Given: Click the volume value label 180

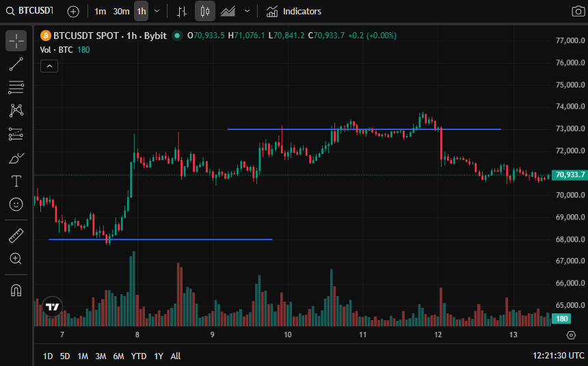Looking at the screenshot, I should coord(561,319).
